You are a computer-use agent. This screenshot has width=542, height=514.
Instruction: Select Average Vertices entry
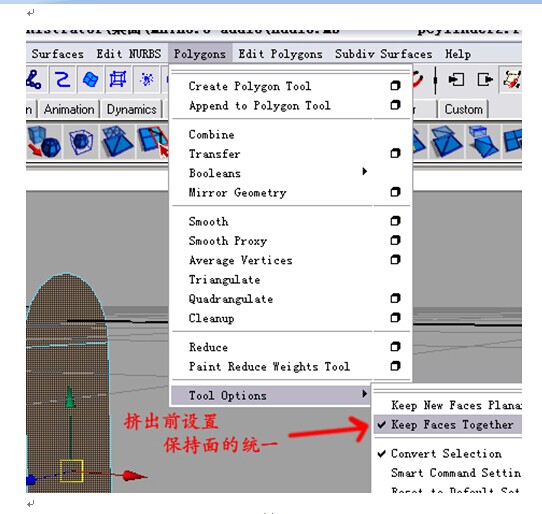[x=241, y=260]
